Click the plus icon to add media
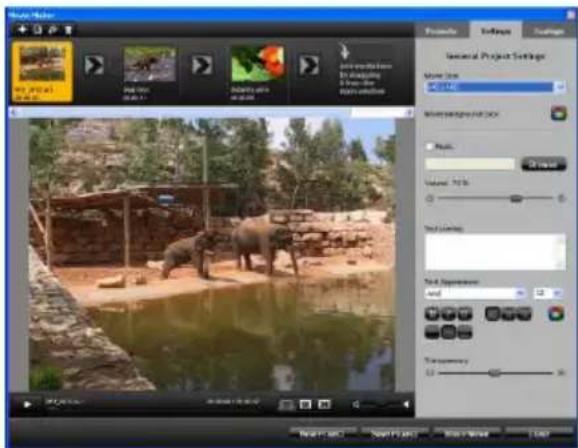The width and height of the screenshot is (578, 448). [22, 30]
